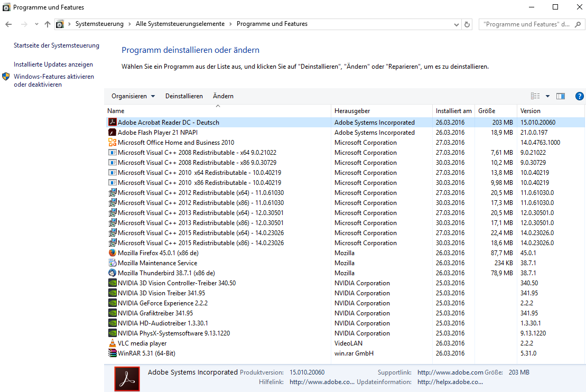Click the Mozilla Firefox 45.0.1 icon
The image size is (586, 392).
112,253
